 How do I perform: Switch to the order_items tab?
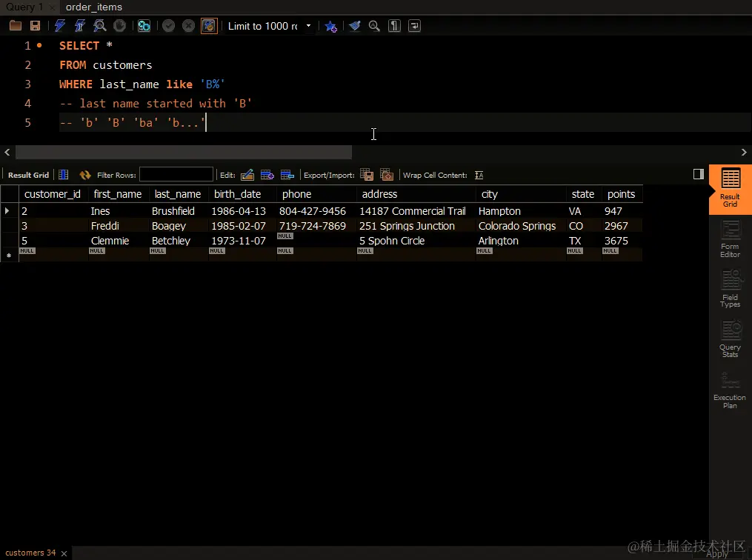94,7
